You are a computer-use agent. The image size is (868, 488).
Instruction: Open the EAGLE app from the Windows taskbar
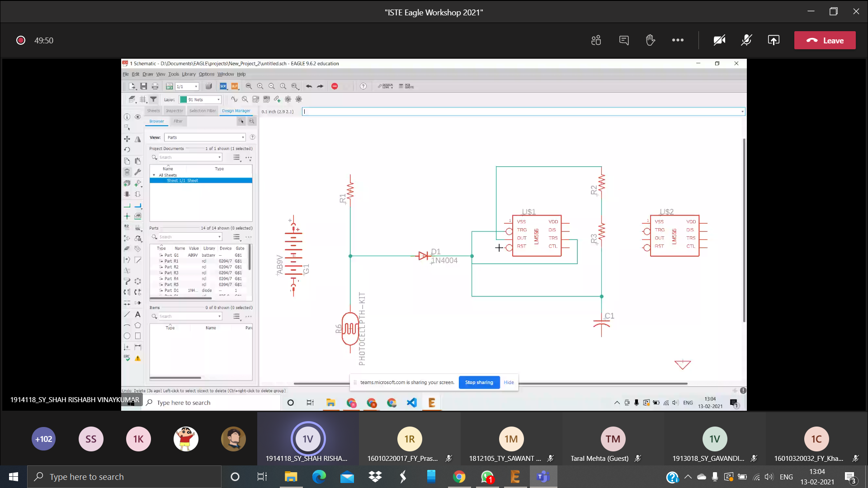click(x=515, y=477)
